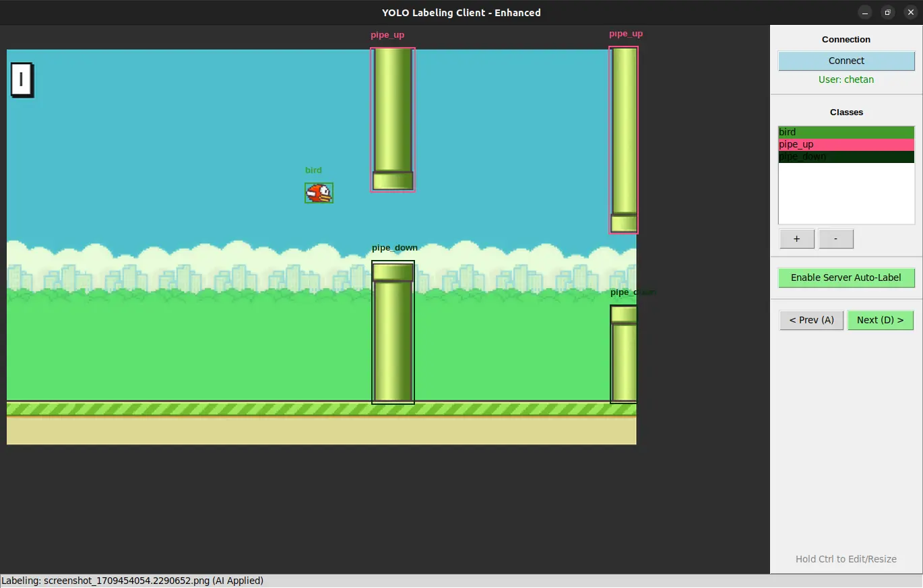Select the bird bounding box on canvas
The image size is (923, 588).
pos(319,193)
